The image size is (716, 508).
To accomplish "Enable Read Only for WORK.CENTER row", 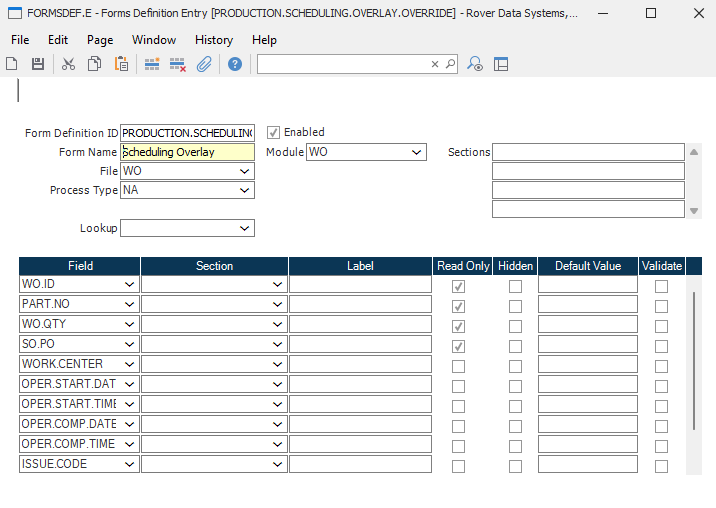I will (x=458, y=366).
